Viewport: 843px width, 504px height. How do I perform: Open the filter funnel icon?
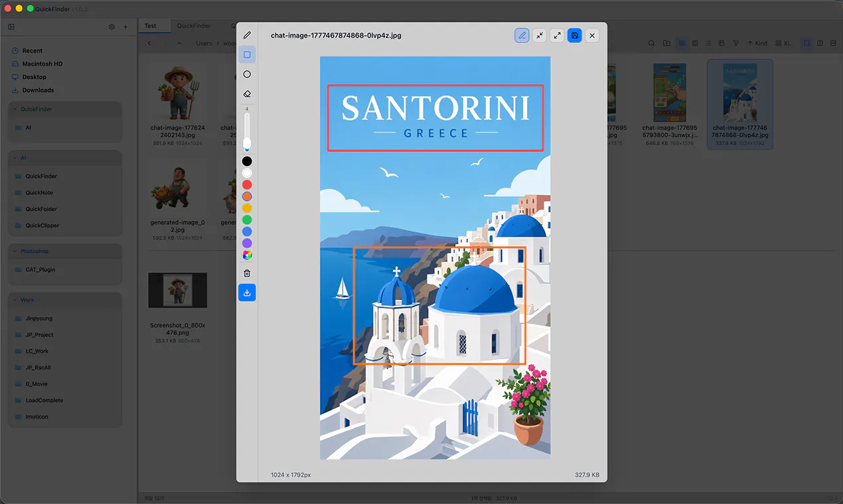tap(735, 43)
